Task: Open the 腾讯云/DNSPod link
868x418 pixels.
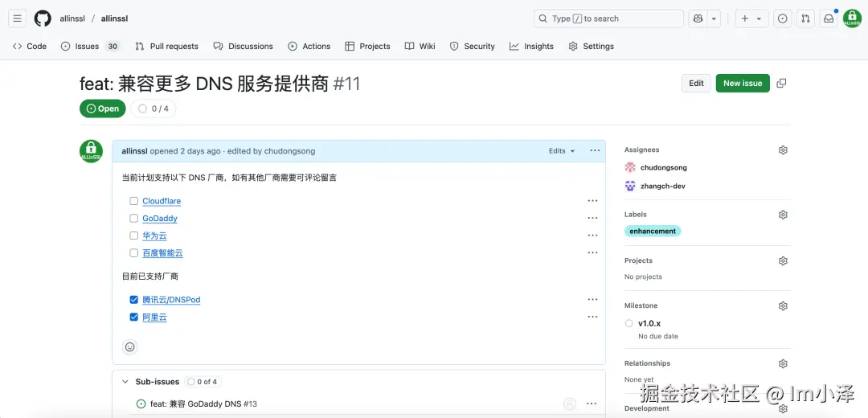Action: coord(171,300)
